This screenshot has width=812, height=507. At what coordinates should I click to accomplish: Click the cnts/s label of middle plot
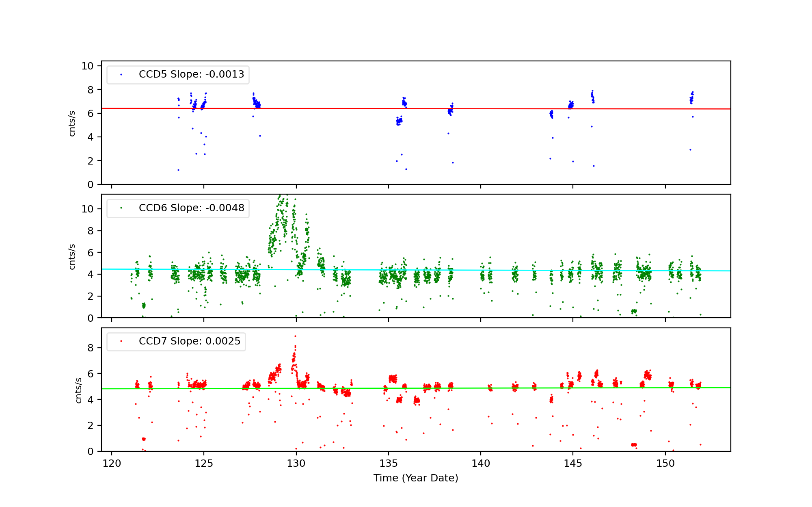(x=72, y=256)
